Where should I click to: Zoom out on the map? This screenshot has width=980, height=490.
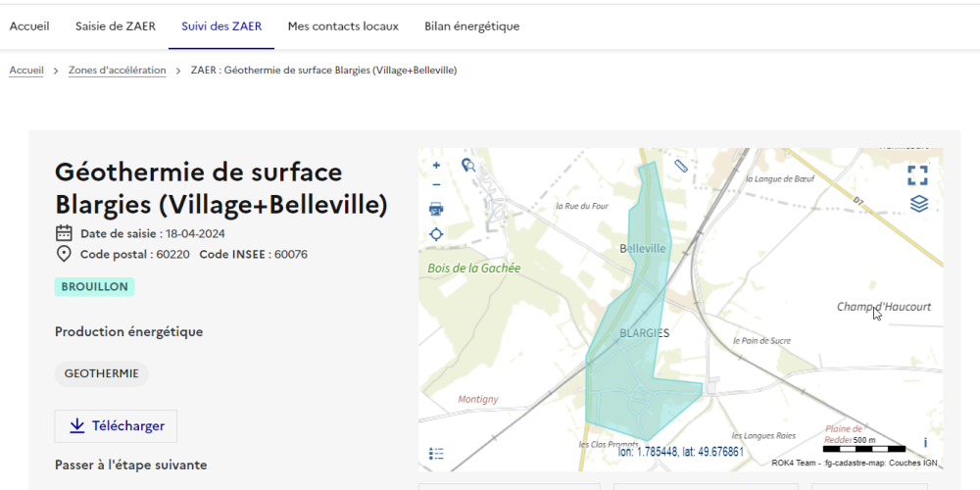point(437,184)
